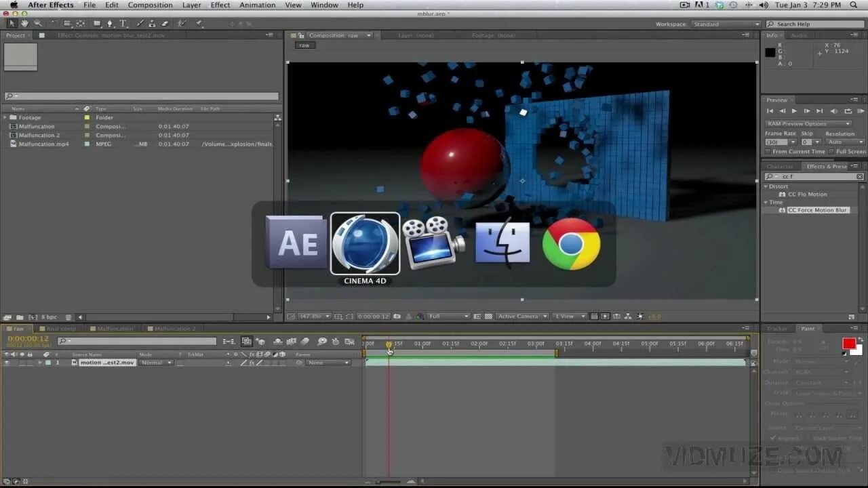868x488 pixels.
Task: Open the Composition menu
Action: coord(150,5)
